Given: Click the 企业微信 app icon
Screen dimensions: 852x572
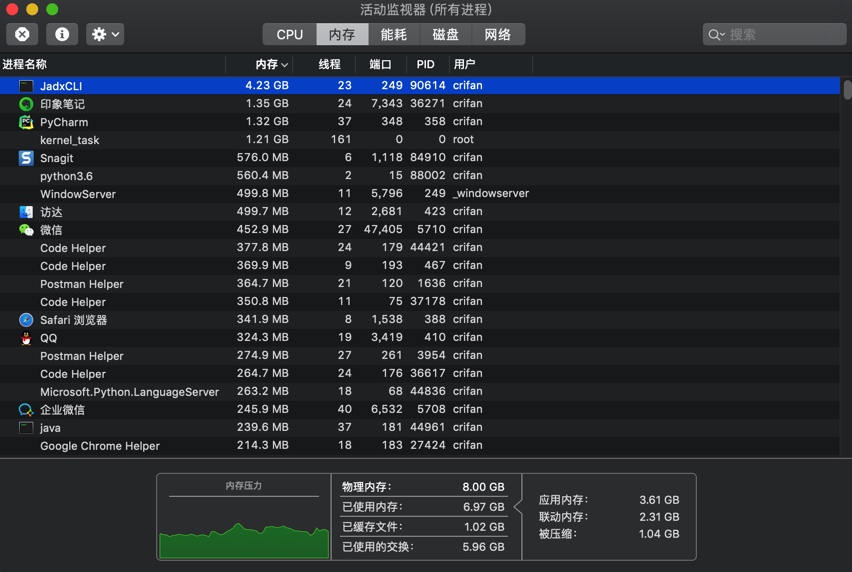Looking at the screenshot, I should click(x=26, y=410).
